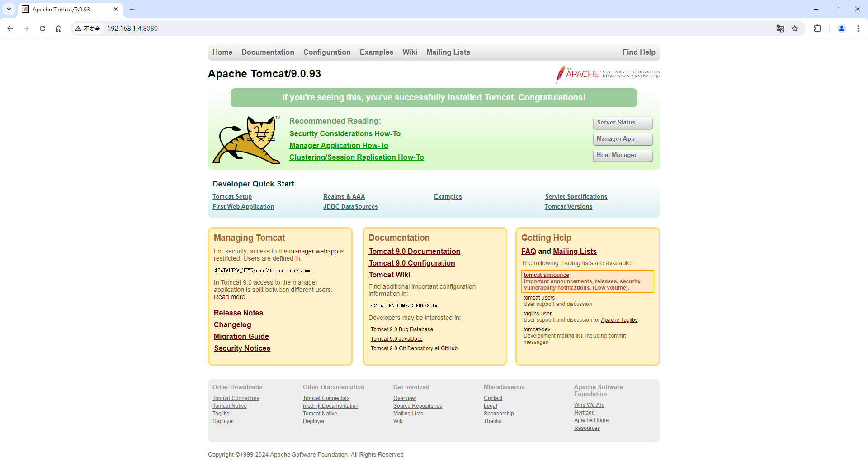
Task: Open the Migration Guide link
Action: pos(241,337)
